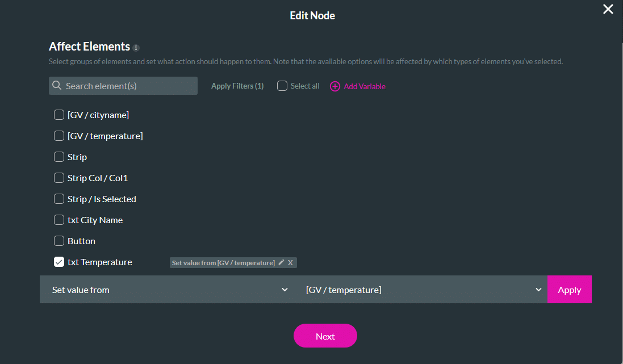Check the Strip Col / Col1 element

58,178
